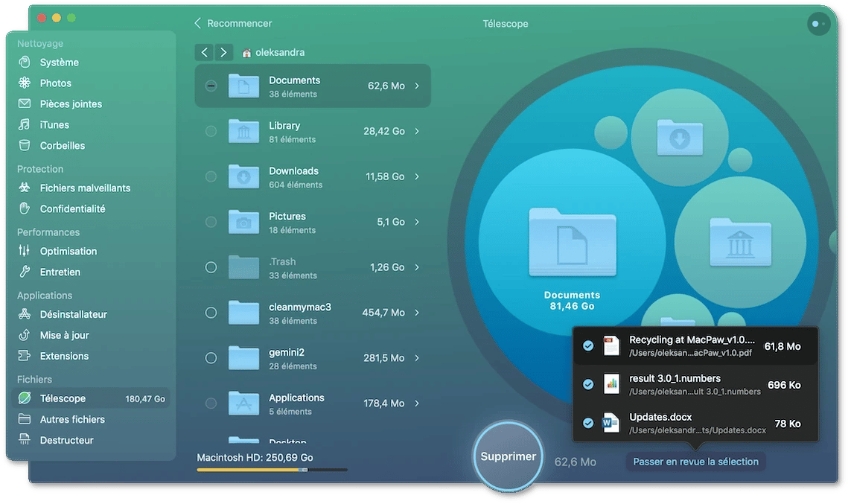Expand the Library folder chevron
848x504 pixels.
pyautogui.click(x=417, y=131)
